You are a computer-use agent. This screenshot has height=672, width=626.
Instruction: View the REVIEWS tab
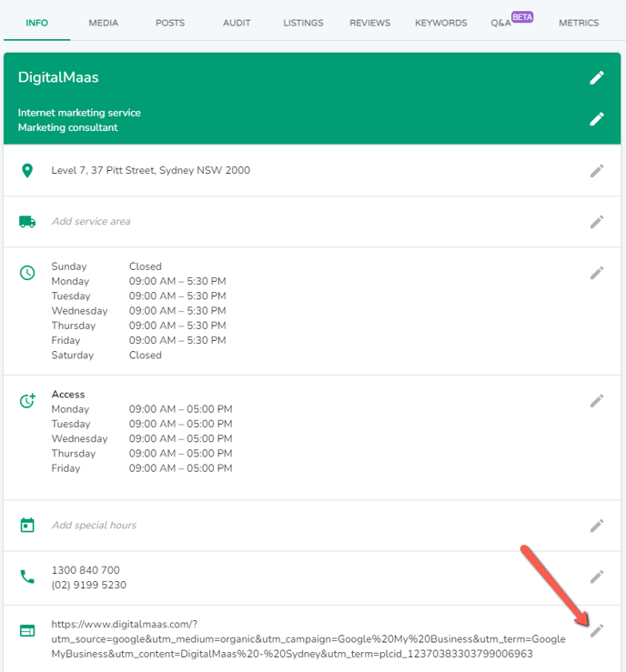click(370, 23)
